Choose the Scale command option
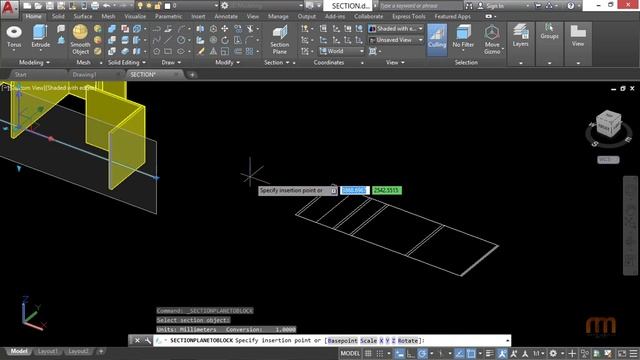 click(x=368, y=340)
